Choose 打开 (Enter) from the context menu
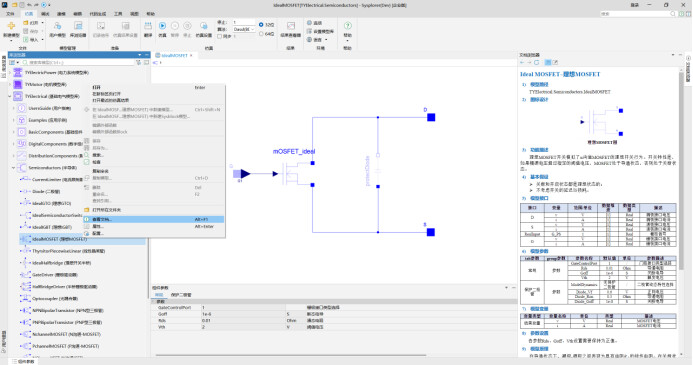Screen dimensions: 693x365 click(154, 87)
